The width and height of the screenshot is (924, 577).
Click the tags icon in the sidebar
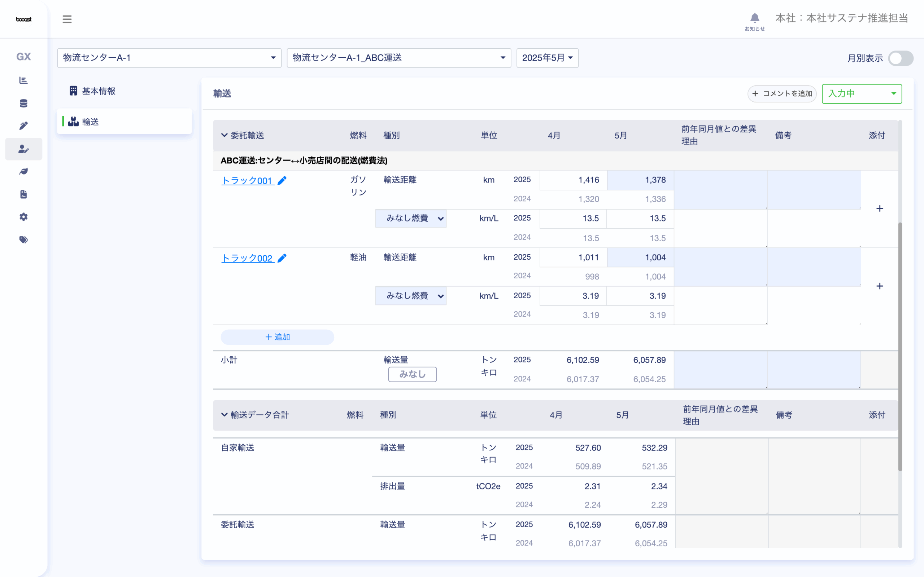24,240
